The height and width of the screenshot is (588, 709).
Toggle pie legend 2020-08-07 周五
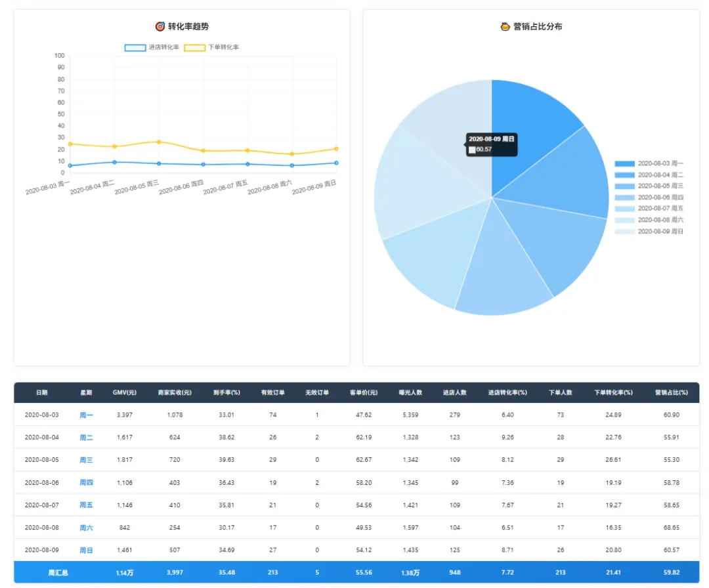pos(649,208)
